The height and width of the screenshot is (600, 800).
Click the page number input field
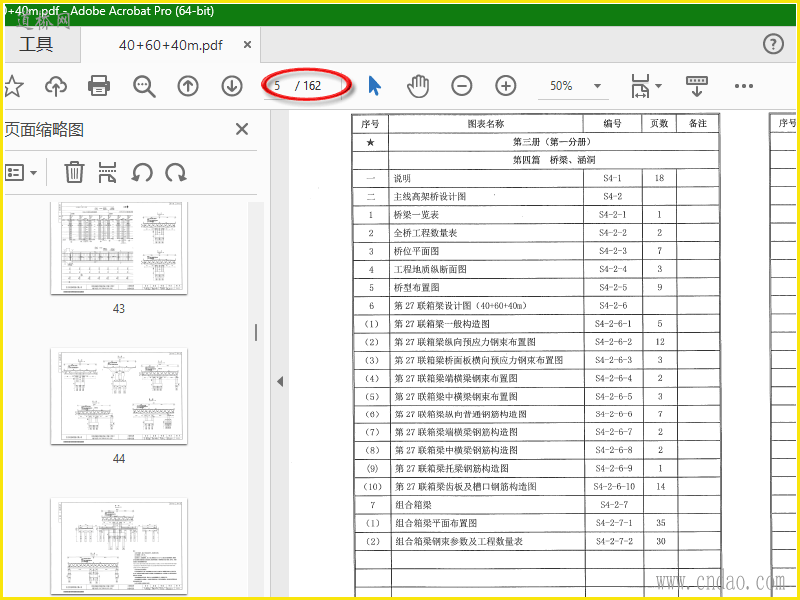tap(280, 86)
